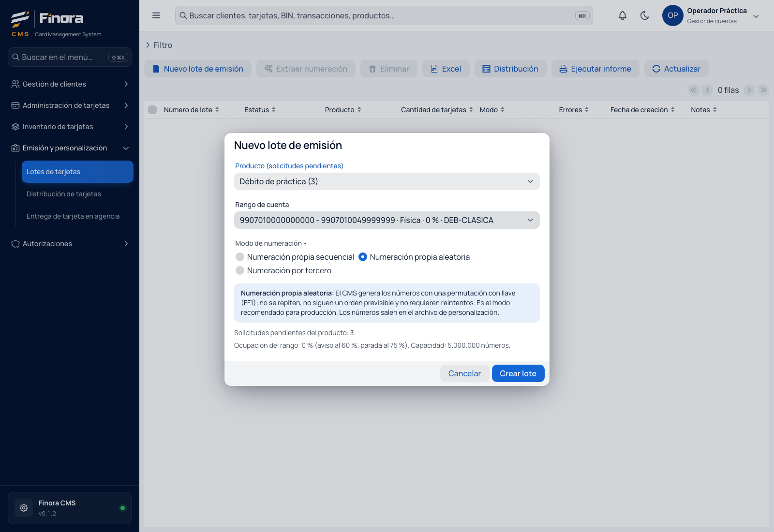Click Ejecutar informe button
This screenshot has height=532, width=774.
(595, 69)
